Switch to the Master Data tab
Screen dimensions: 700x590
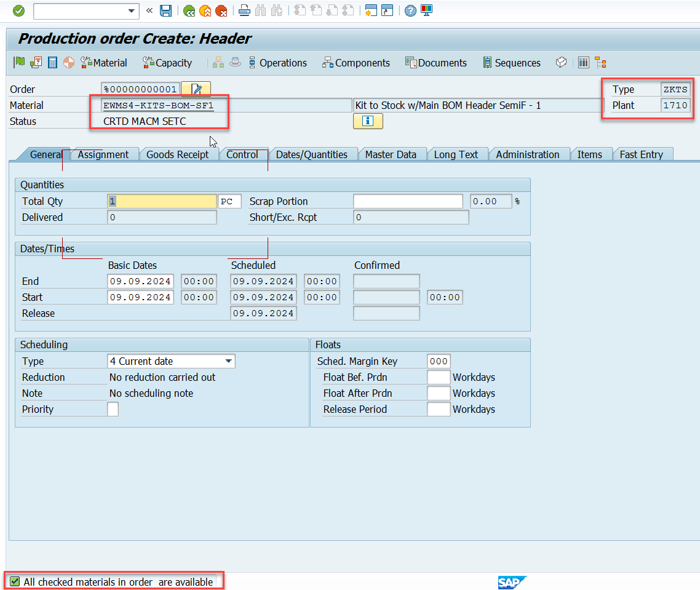391,154
